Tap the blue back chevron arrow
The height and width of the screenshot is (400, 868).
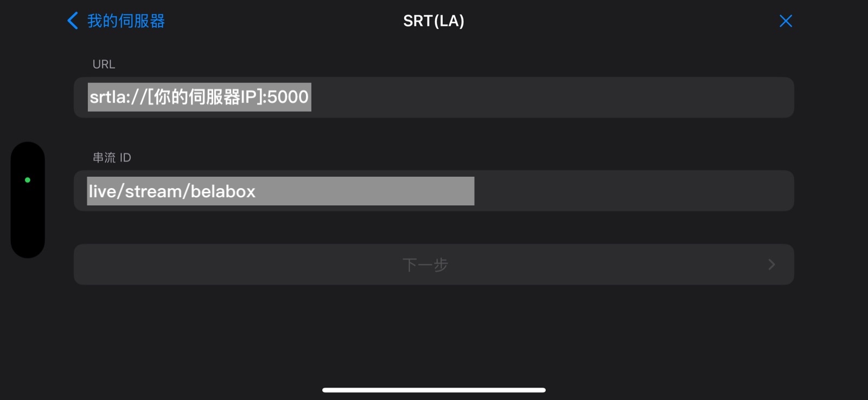(73, 21)
